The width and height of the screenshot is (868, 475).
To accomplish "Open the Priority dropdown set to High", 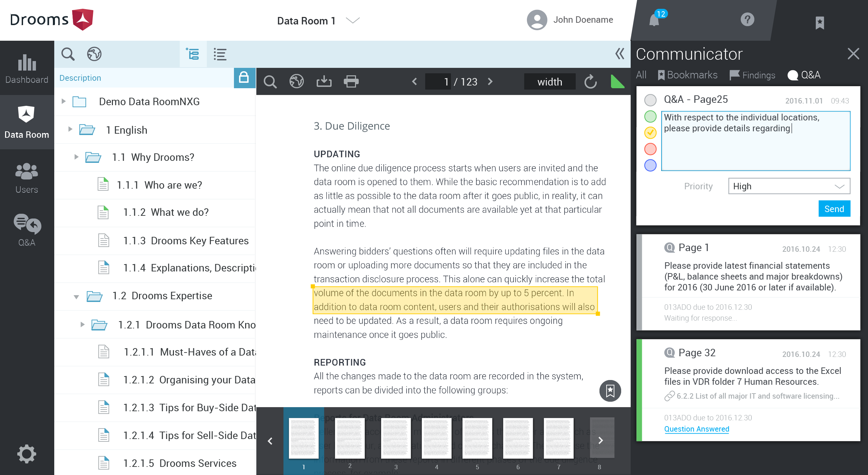I will coord(789,186).
